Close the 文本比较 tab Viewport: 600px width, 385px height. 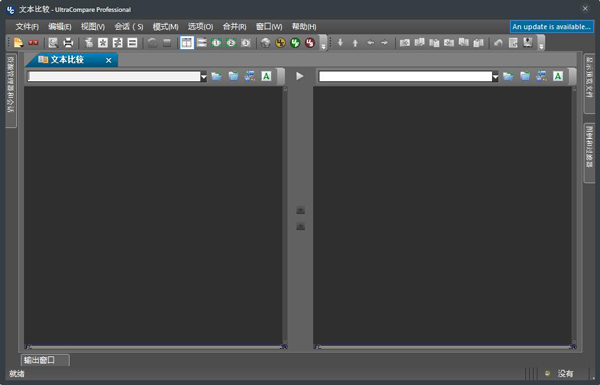[109, 60]
